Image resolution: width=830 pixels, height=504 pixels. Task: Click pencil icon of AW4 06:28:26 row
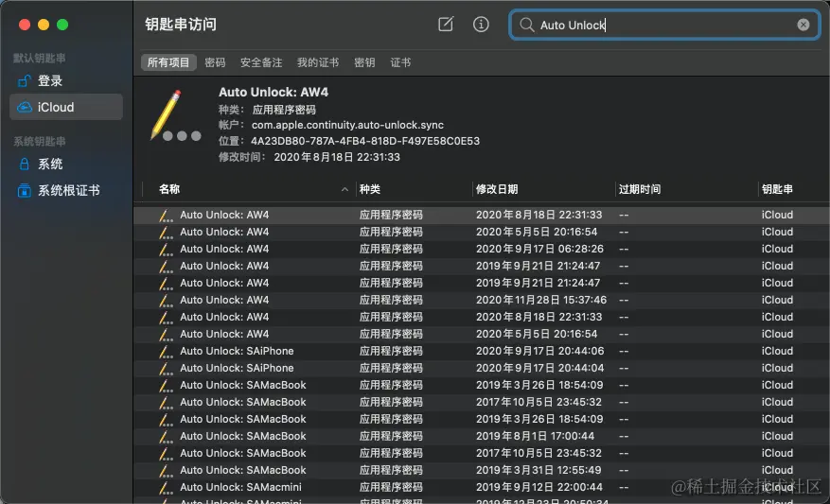pos(166,250)
